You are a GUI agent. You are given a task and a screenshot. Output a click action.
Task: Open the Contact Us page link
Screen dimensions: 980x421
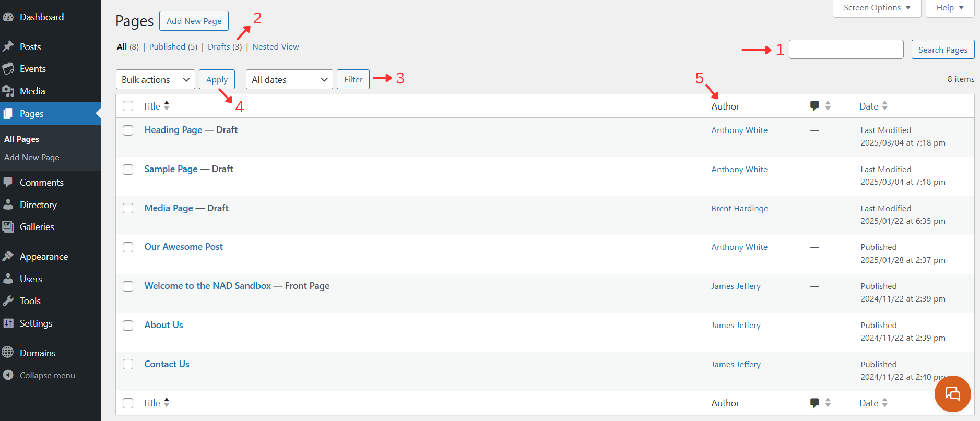(x=167, y=364)
